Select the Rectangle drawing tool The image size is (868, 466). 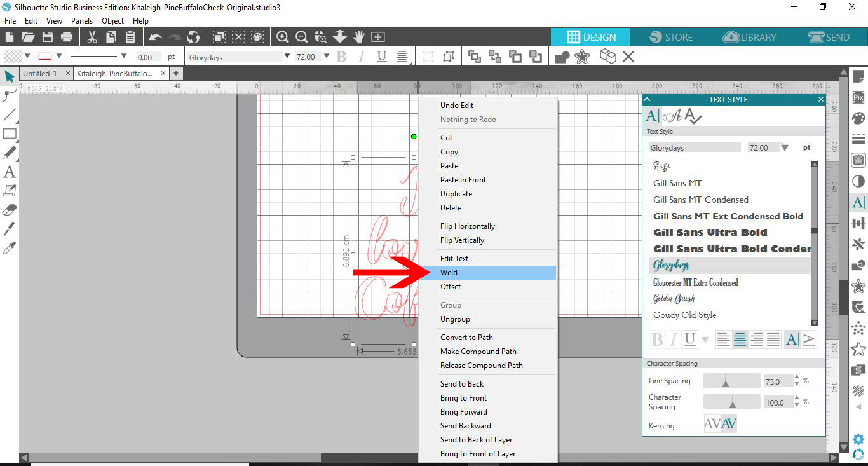pos(10,134)
